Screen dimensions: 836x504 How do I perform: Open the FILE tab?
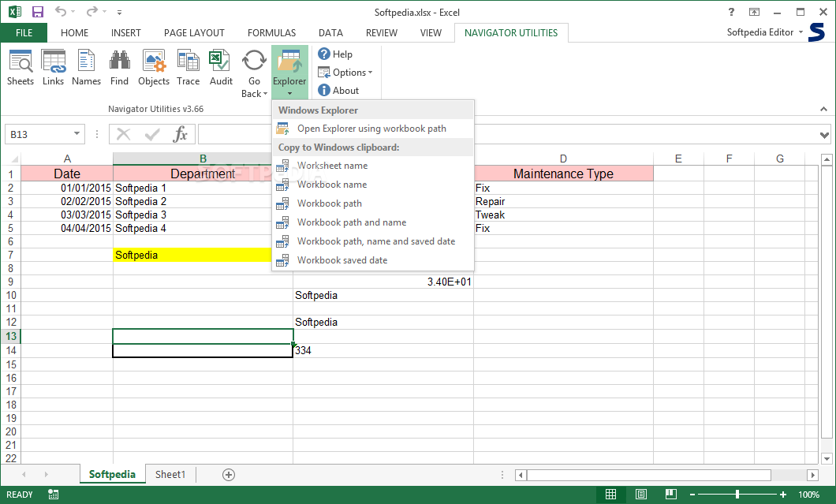pyautogui.click(x=24, y=32)
